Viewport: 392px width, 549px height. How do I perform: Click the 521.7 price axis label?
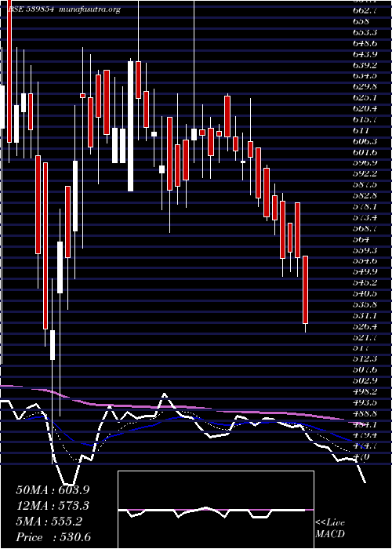pos(365,337)
